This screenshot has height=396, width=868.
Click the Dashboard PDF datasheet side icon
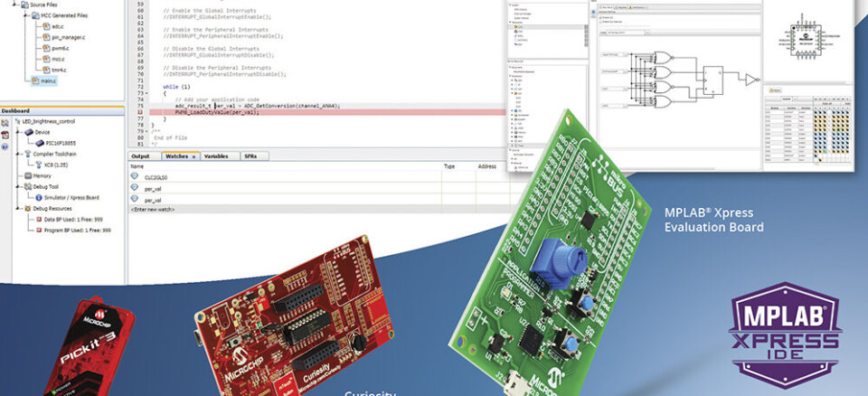pos(5,135)
